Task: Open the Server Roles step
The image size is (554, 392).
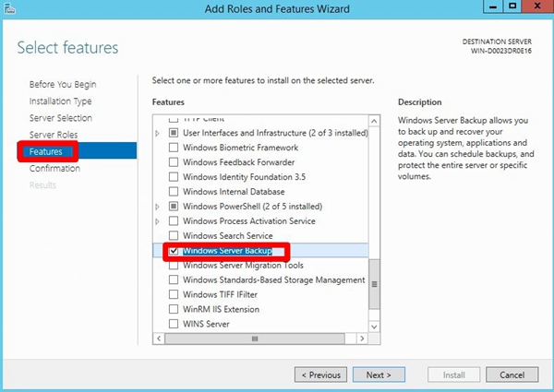Action: (x=54, y=135)
